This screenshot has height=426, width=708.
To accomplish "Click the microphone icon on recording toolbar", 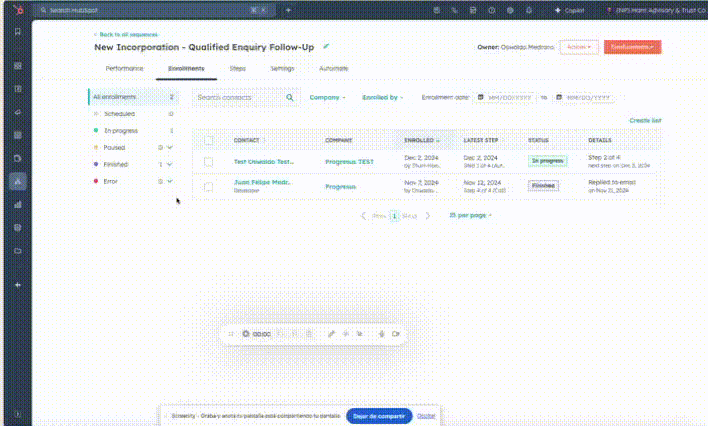I will tap(382, 333).
